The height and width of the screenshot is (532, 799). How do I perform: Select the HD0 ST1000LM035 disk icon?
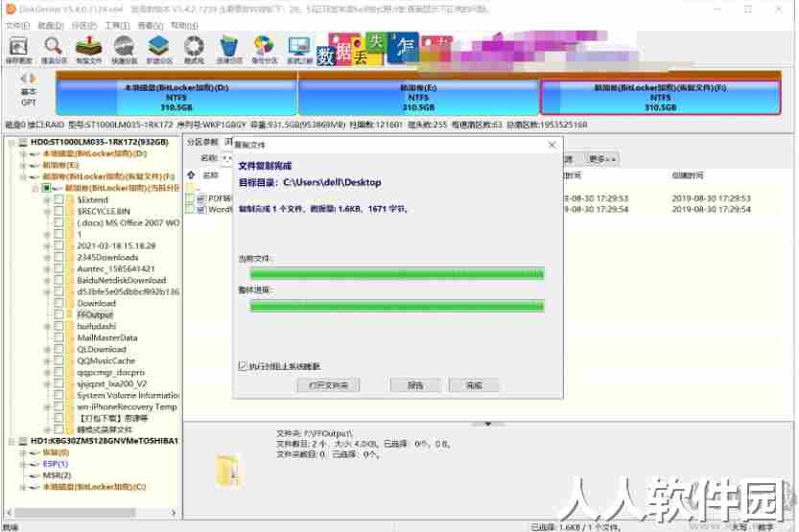[23, 142]
